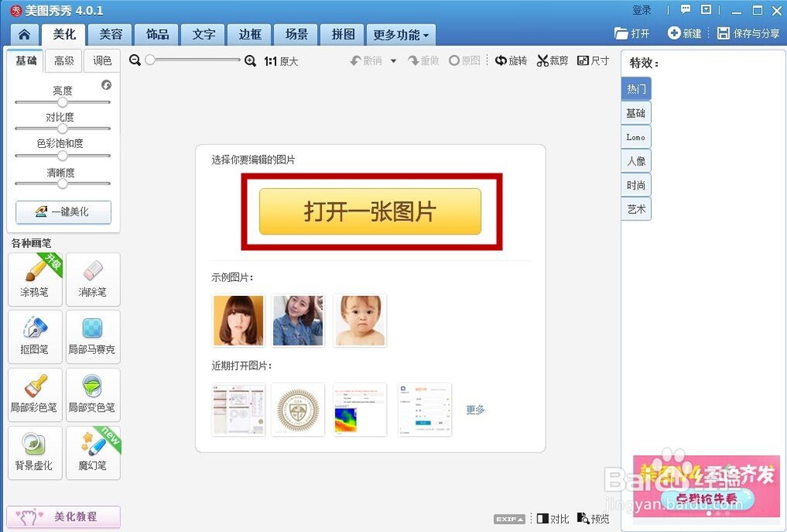Open sample photo of girl with bangs
The height and width of the screenshot is (532, 787).
tap(238, 321)
